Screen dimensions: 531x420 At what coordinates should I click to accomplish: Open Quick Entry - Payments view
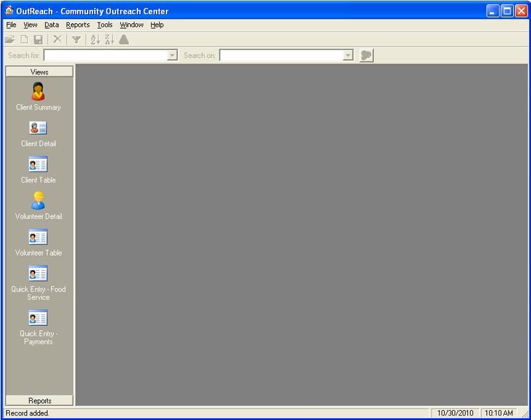click(38, 318)
